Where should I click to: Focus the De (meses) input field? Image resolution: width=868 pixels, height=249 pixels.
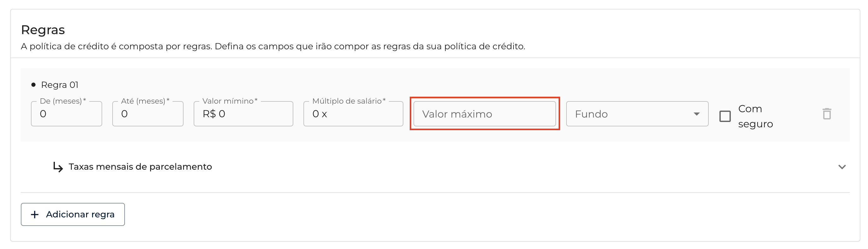pyautogui.click(x=66, y=114)
